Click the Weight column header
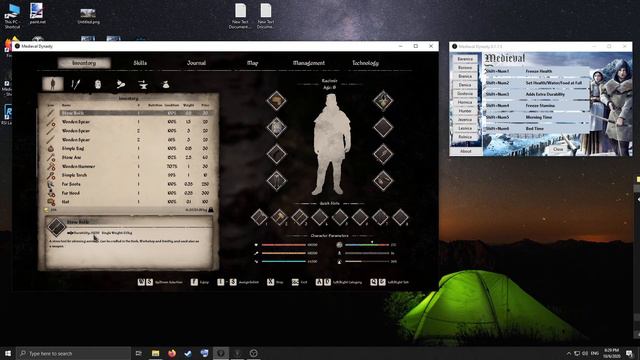Screen dimensions: 640x360 [189, 105]
